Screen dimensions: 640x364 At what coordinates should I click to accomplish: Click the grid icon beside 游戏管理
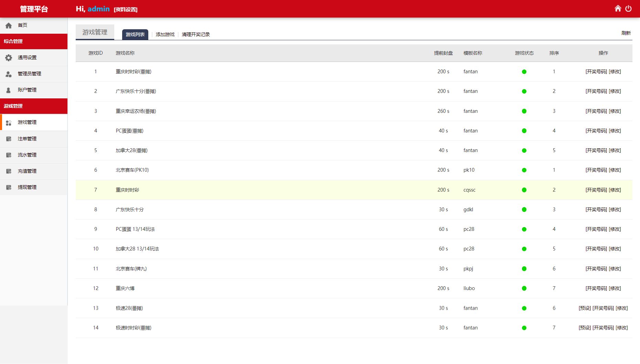pos(9,122)
